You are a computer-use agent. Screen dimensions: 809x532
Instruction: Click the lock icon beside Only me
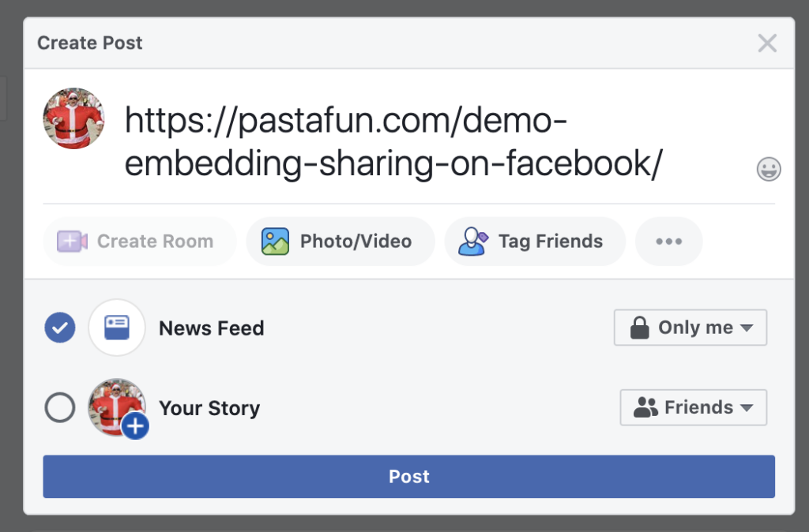point(639,328)
